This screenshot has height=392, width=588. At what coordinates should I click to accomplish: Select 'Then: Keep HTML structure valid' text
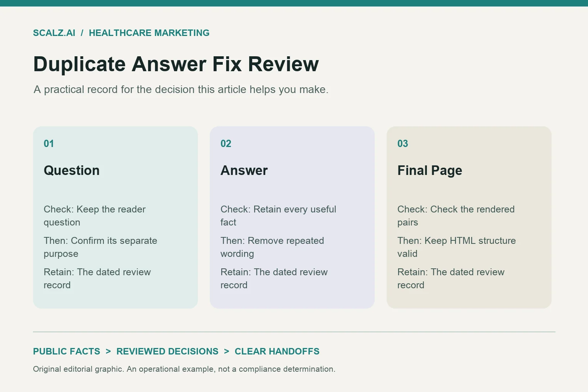coord(457,247)
